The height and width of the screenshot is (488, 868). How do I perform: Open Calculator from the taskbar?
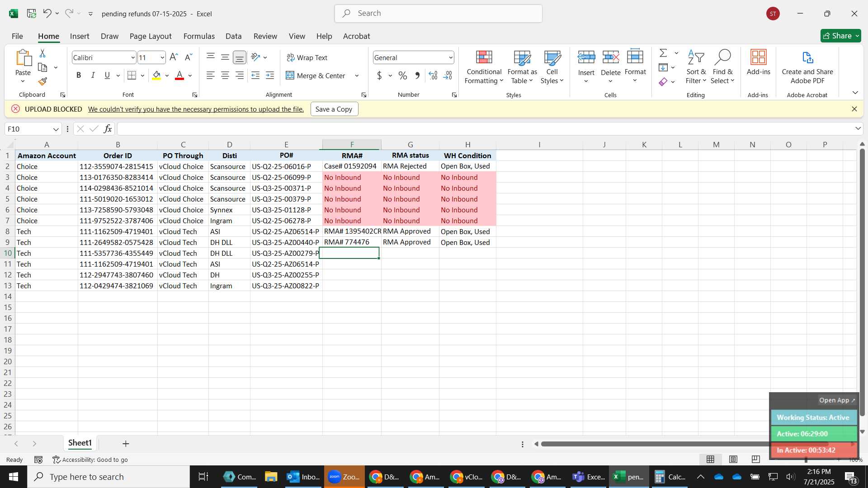[670, 477]
